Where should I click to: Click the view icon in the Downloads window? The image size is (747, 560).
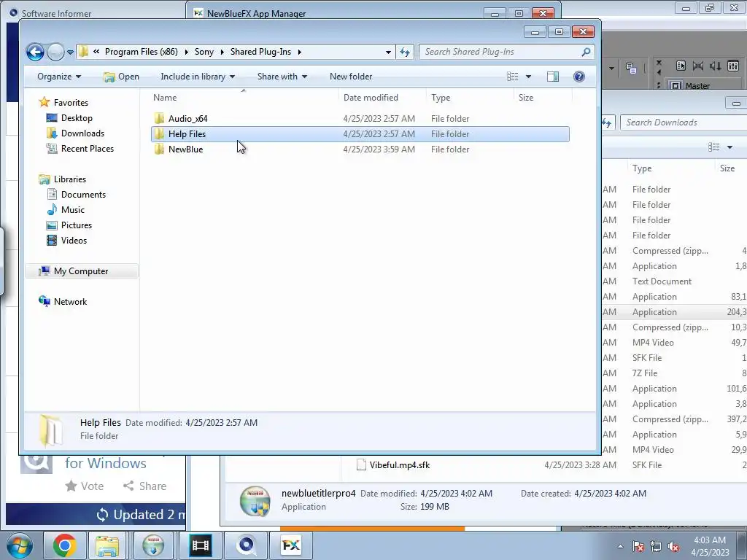713,147
